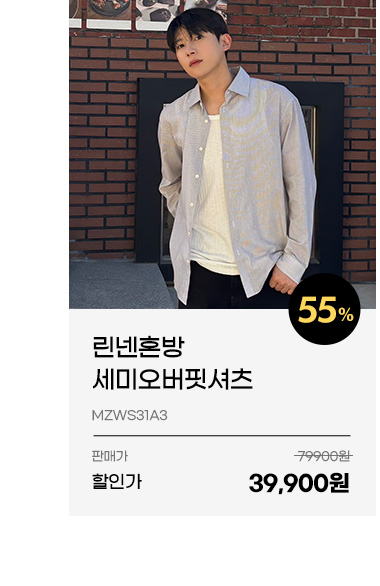
Task: Click the percent symbol in the badge
Action: tap(346, 315)
